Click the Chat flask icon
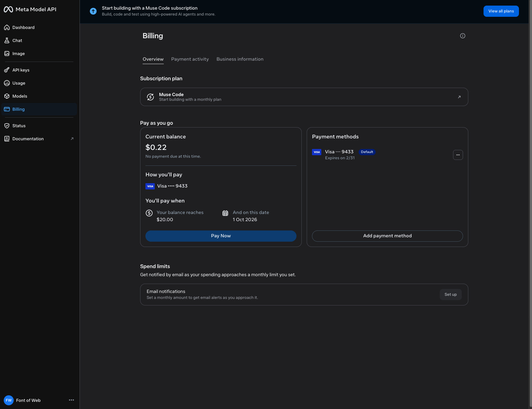The width and height of the screenshot is (532, 409). pyautogui.click(x=7, y=40)
